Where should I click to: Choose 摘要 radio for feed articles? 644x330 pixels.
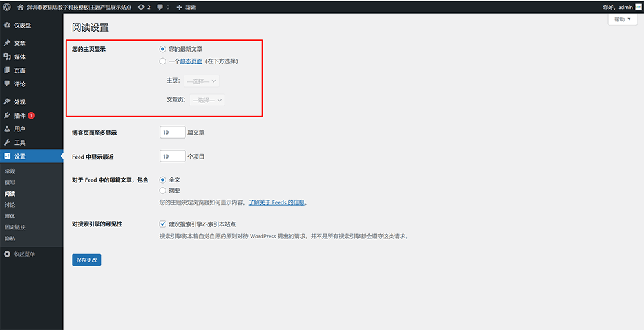click(x=163, y=190)
